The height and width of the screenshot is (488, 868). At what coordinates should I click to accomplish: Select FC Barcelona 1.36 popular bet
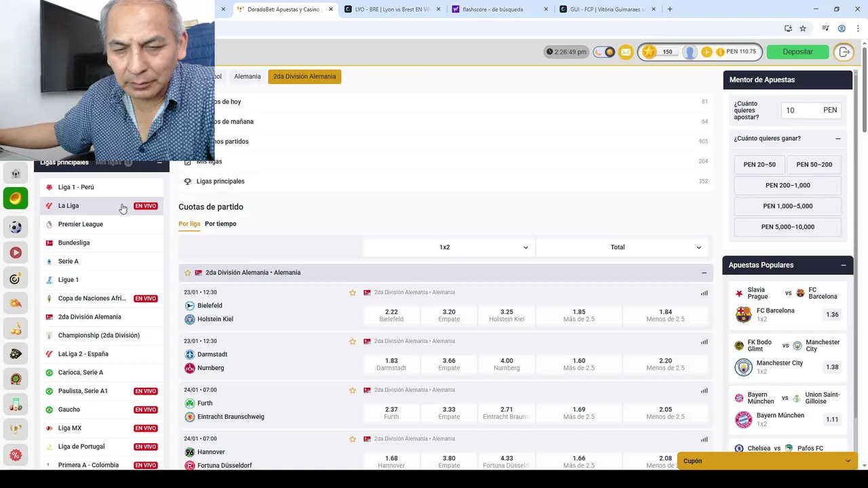832,314
